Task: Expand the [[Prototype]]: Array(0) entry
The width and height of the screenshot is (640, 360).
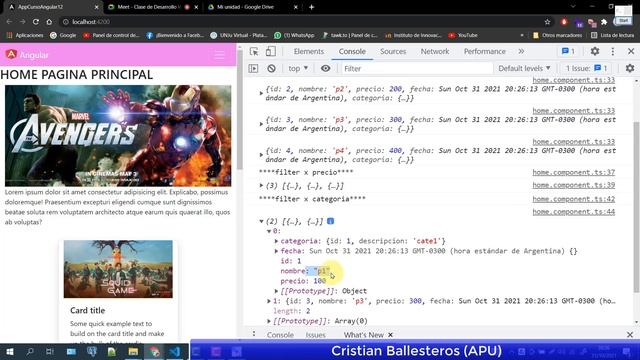Action: pyautogui.click(x=269, y=321)
